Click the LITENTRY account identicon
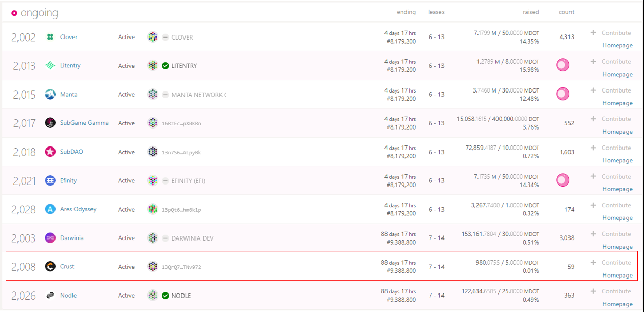The image size is (644, 312). [153, 66]
